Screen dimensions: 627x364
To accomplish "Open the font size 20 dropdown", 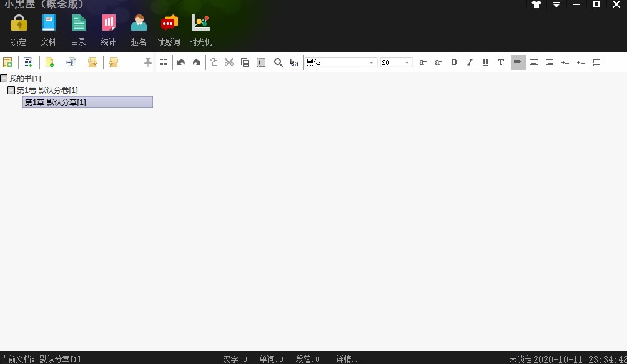I will coord(407,62).
